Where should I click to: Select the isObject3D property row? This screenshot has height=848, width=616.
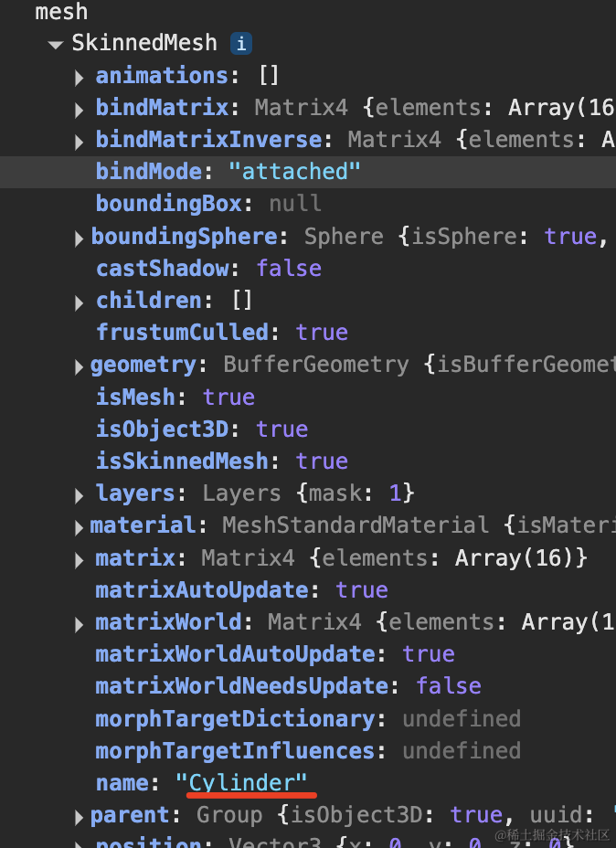click(202, 429)
